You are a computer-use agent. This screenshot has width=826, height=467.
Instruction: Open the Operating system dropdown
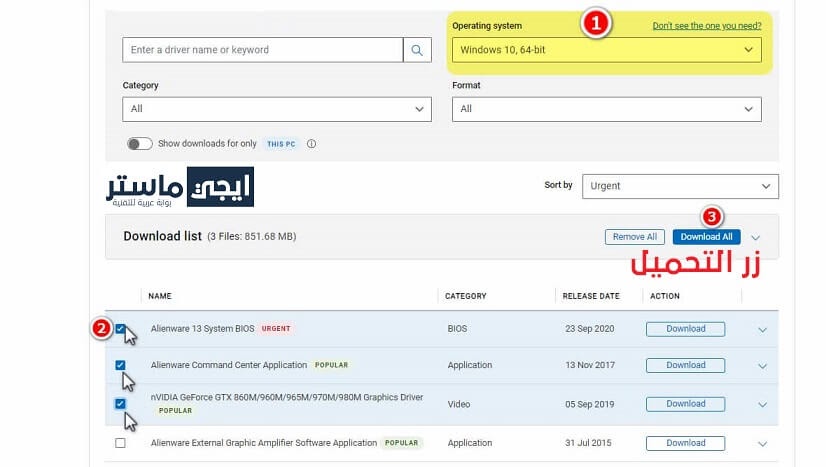point(606,50)
